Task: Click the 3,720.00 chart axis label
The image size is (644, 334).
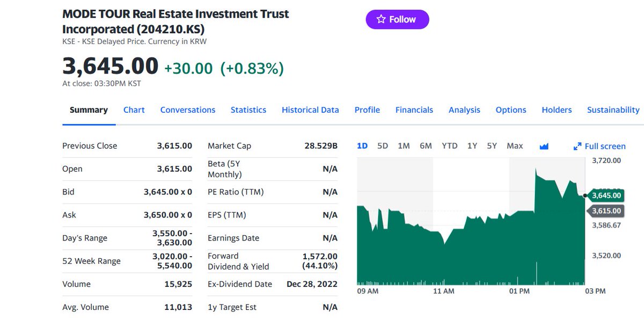Action: pos(606,160)
